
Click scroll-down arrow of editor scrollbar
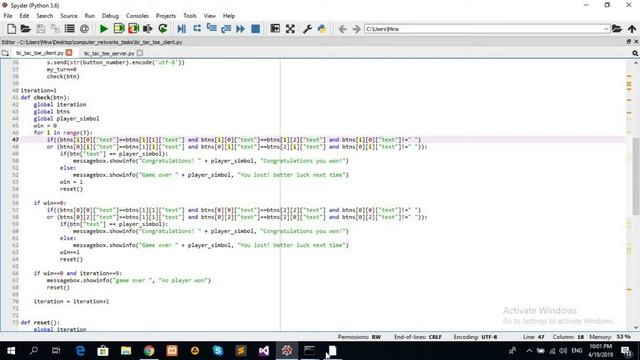pyautogui.click(x=636, y=327)
